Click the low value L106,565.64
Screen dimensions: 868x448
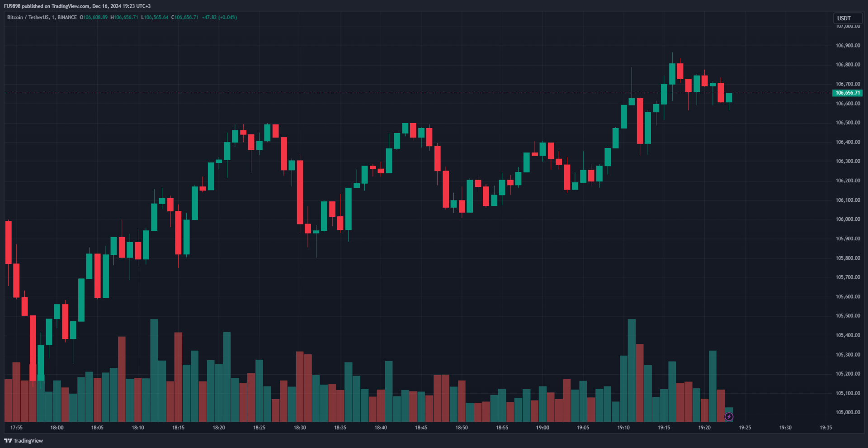[155, 17]
